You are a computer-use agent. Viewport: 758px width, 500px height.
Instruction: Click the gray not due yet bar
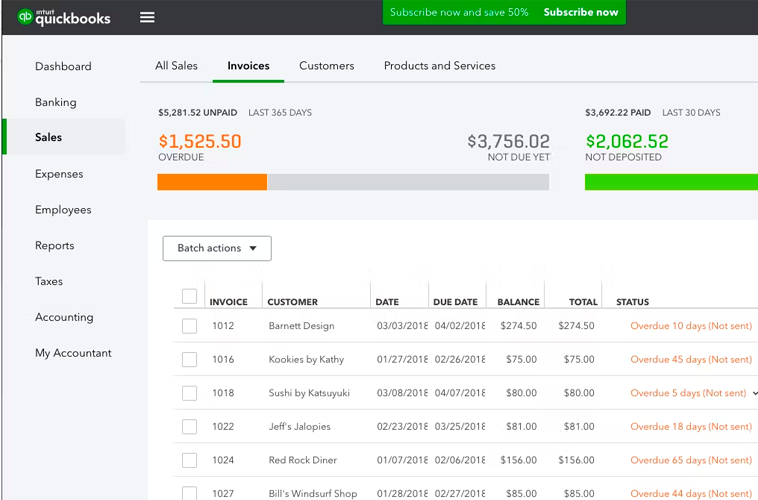coord(407,182)
